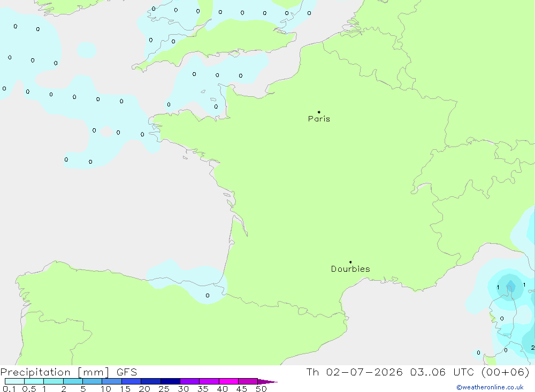Open the weatheronline.co.uk copyright link

(x=490, y=387)
